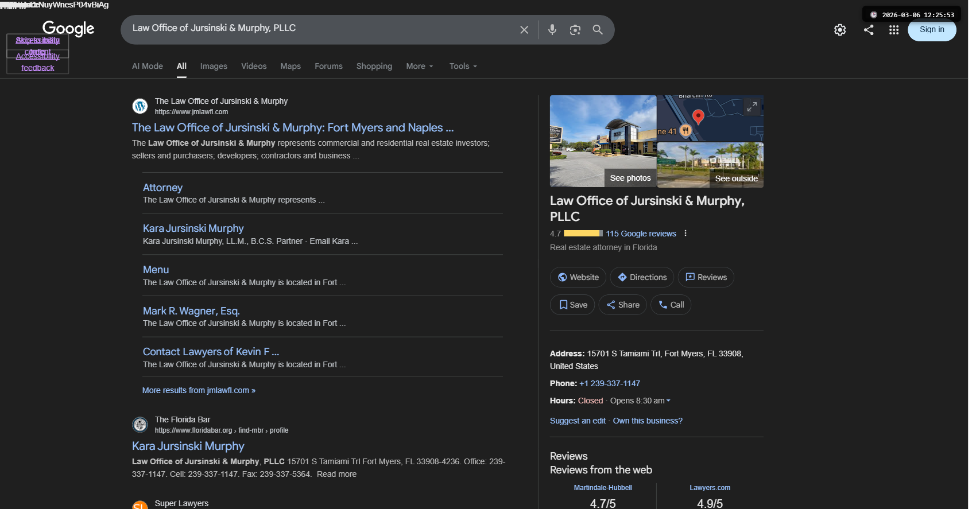Open the Attorney sitelink

coord(162,188)
